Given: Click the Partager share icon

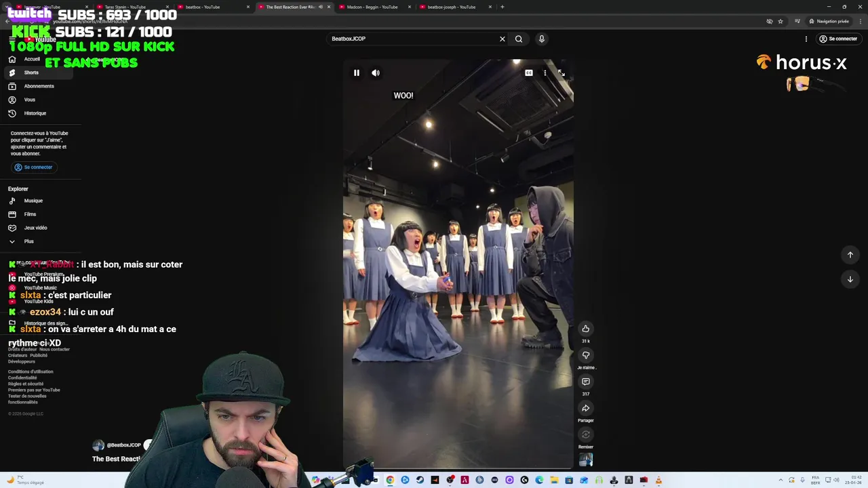Looking at the screenshot, I should pyautogui.click(x=586, y=408).
